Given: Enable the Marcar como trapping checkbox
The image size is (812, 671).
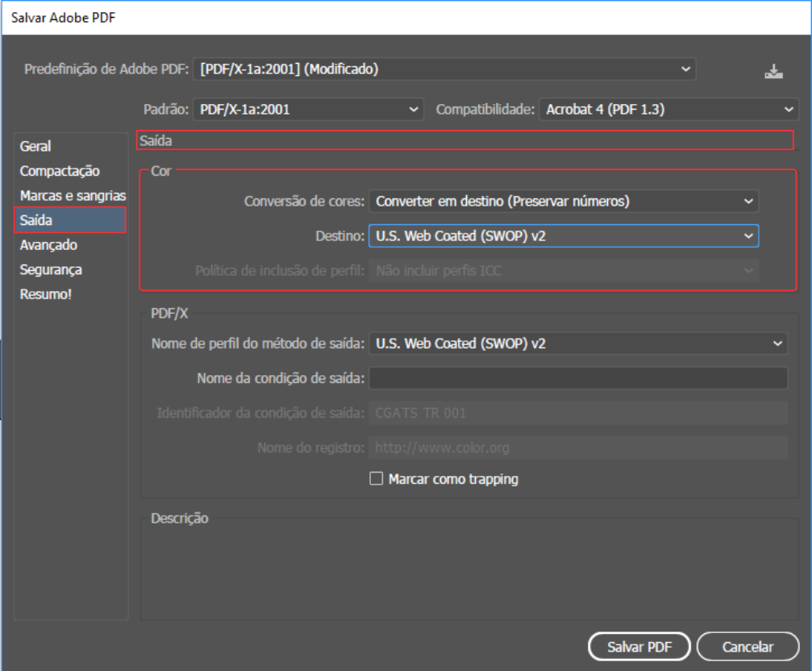Looking at the screenshot, I should [376, 479].
